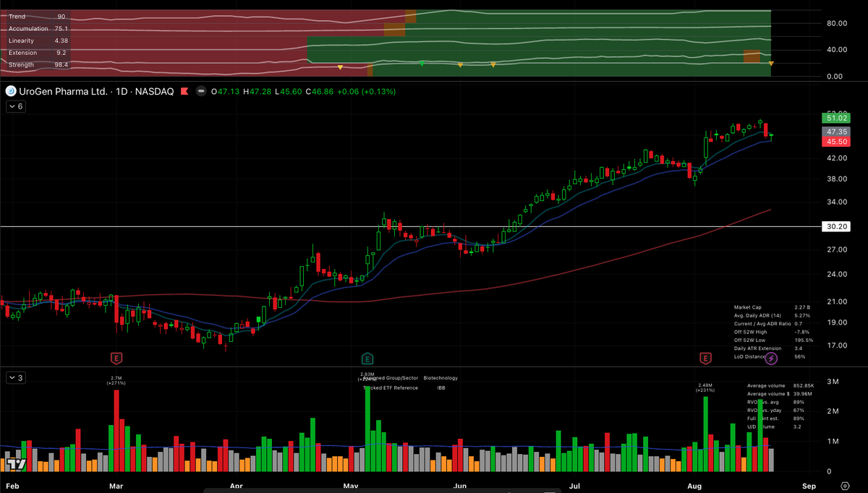The width and height of the screenshot is (868, 493).
Task: Click the Off 52W High value -7.8%
Action: (802, 332)
